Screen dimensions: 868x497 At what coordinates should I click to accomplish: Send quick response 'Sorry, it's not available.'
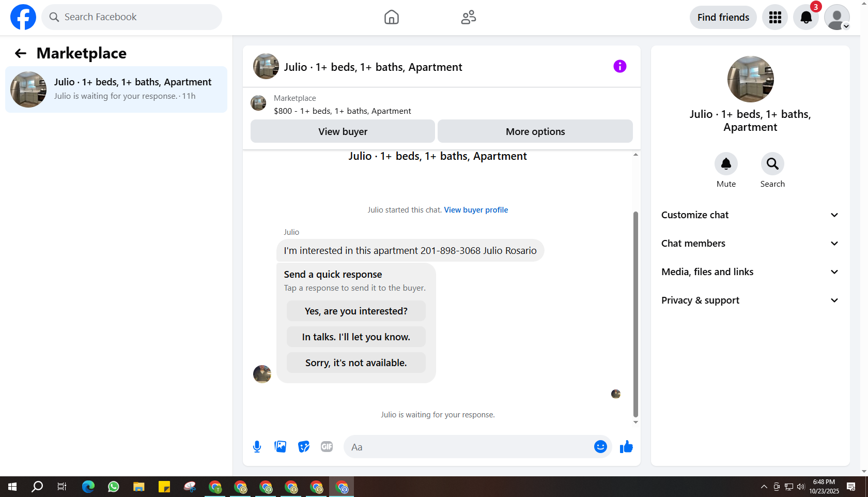356,363
